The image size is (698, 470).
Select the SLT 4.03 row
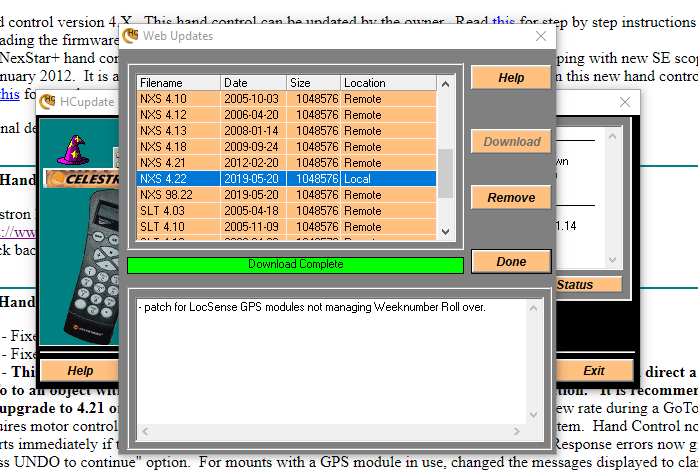[x=286, y=211]
